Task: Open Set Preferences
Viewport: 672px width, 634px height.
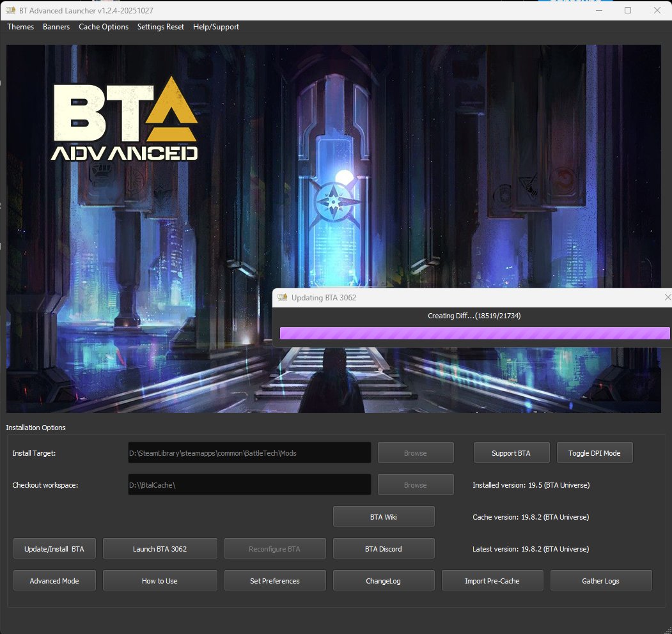Action: 274,581
